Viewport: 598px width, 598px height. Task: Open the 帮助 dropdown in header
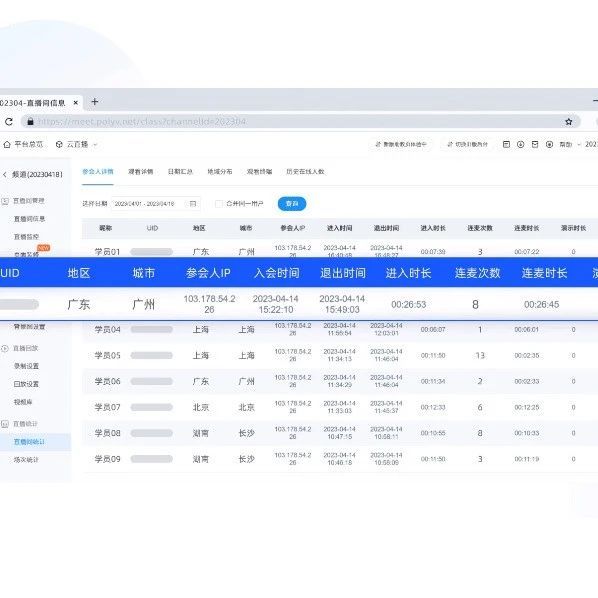point(570,145)
